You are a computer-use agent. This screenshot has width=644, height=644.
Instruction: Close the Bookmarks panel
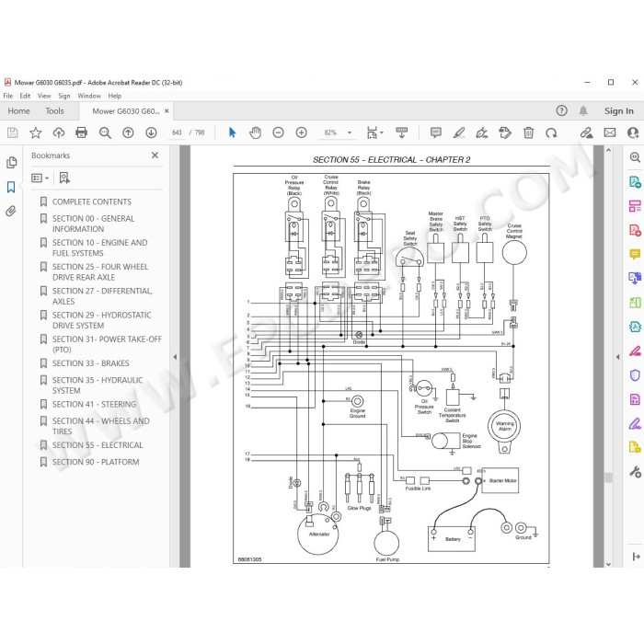155,155
